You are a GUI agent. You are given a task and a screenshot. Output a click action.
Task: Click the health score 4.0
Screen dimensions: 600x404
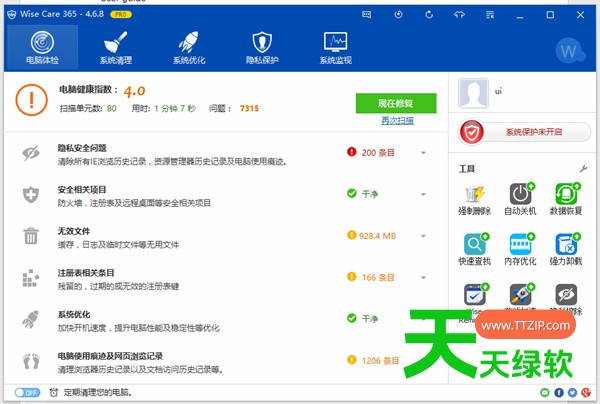pyautogui.click(x=134, y=91)
